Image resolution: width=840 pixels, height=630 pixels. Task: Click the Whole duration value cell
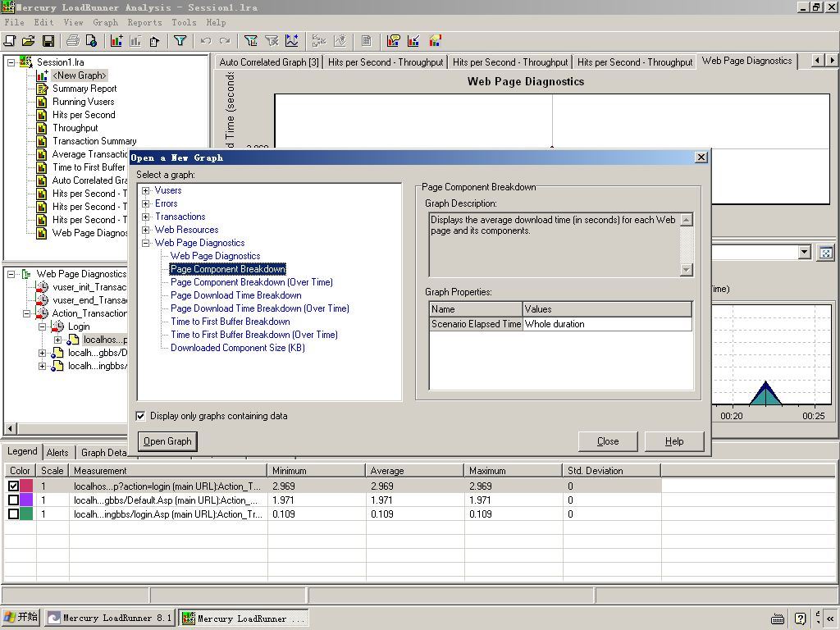607,324
